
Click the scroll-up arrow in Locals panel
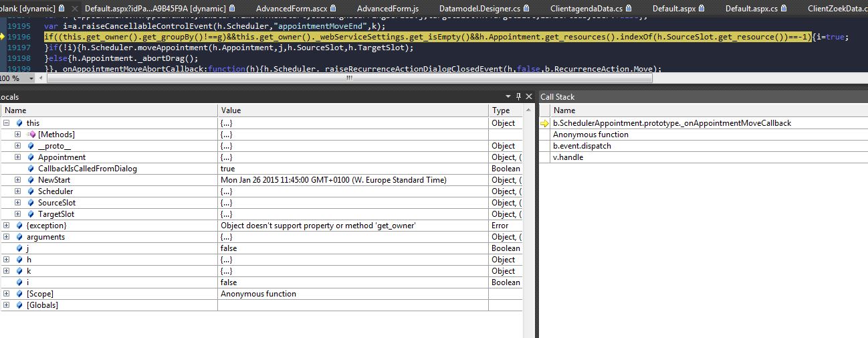click(x=529, y=110)
